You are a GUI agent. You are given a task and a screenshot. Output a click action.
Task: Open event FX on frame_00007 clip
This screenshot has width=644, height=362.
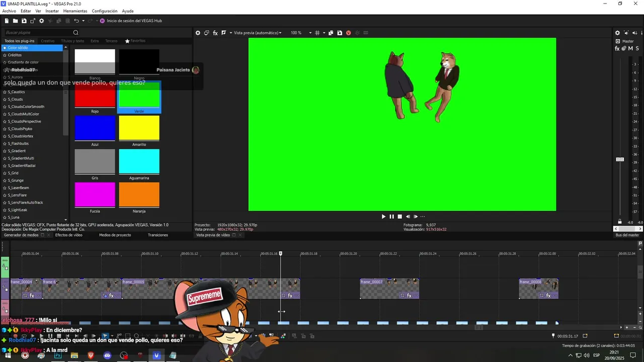[x=409, y=296]
